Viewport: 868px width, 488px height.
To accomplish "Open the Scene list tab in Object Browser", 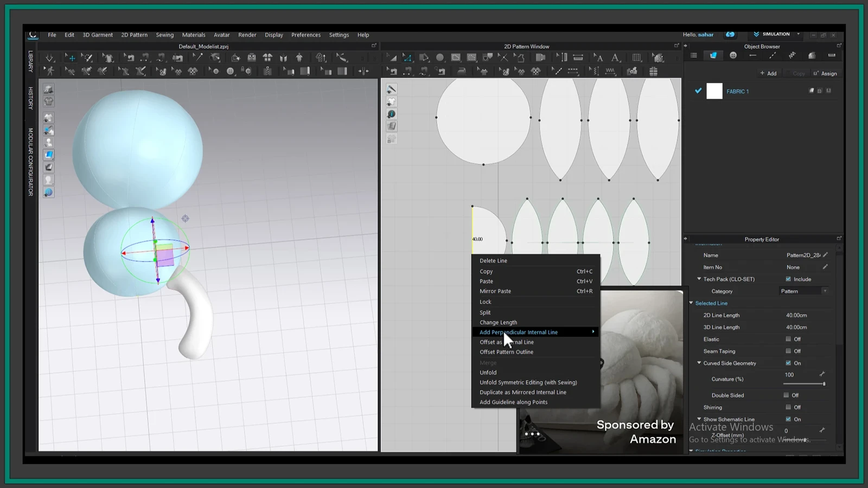I will click(x=693, y=55).
